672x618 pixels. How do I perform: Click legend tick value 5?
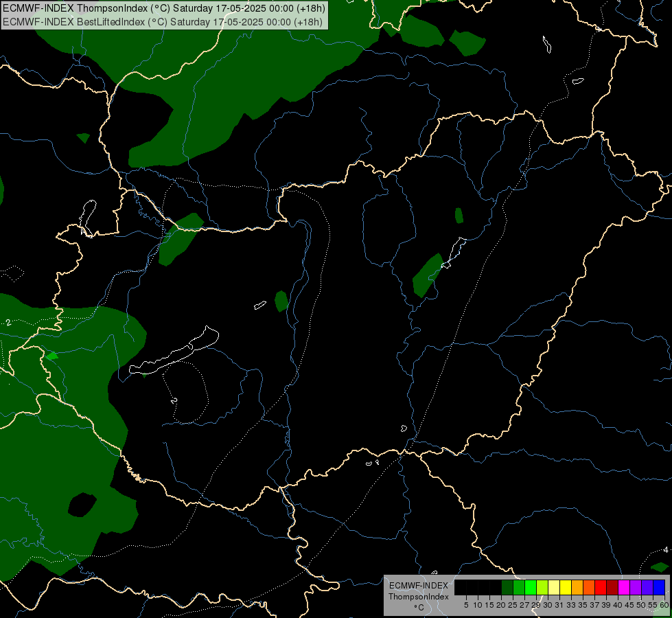click(x=466, y=605)
